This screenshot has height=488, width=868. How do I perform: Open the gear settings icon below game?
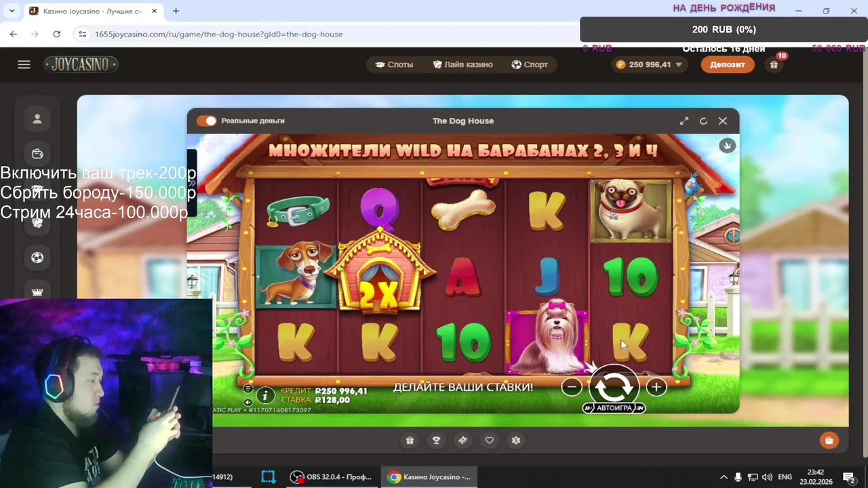click(516, 441)
